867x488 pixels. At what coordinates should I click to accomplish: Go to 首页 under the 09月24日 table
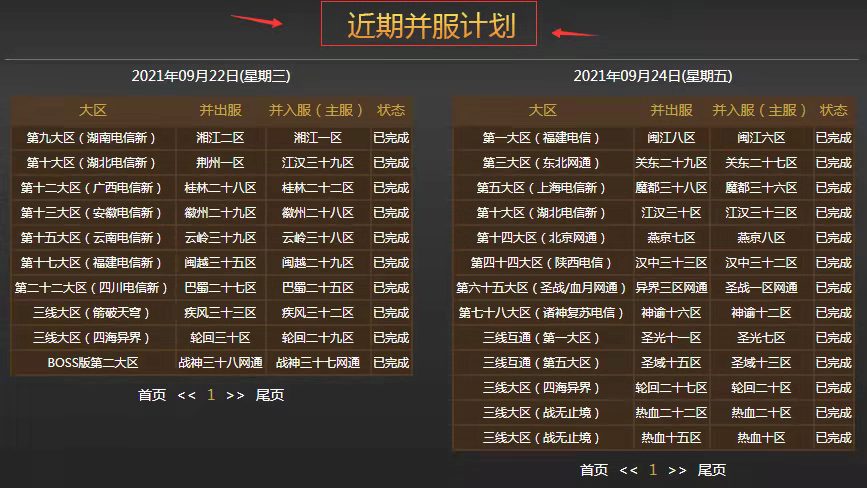(594, 470)
